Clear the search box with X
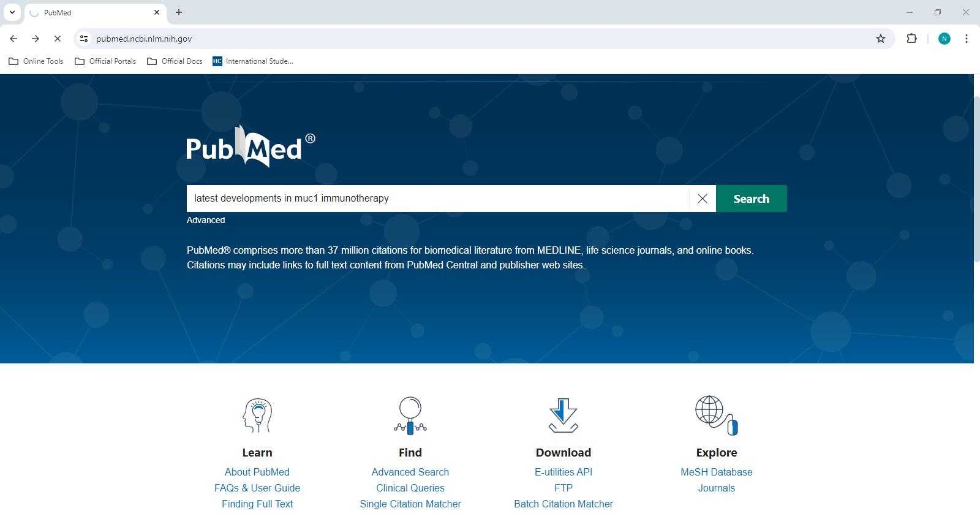The width and height of the screenshot is (980, 527). click(703, 199)
